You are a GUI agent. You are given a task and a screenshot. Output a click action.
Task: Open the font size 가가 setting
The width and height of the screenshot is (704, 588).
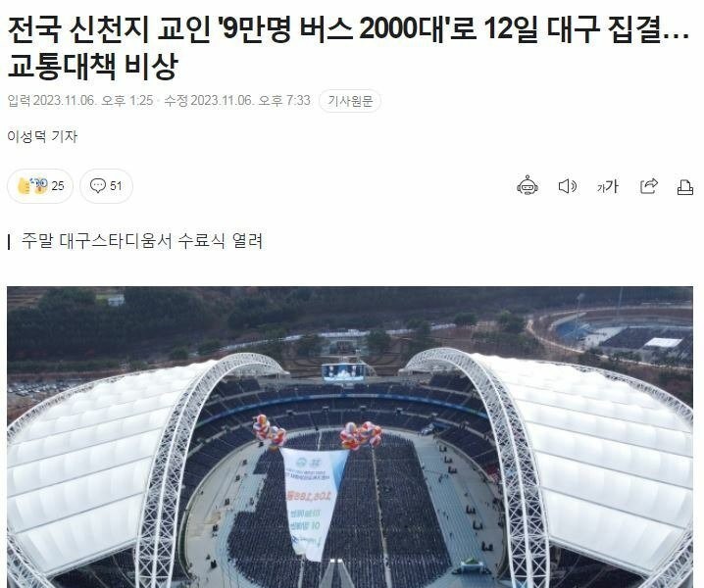click(x=608, y=186)
